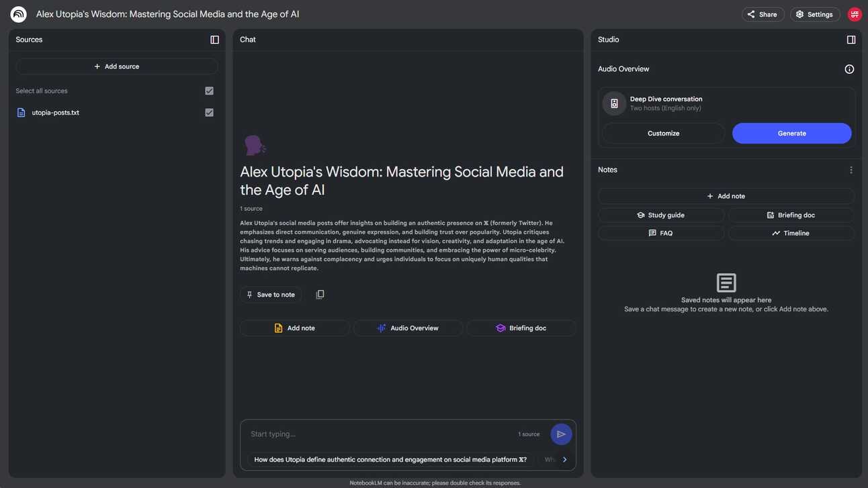Click the notebook title at top
868x488 pixels.
tap(168, 14)
